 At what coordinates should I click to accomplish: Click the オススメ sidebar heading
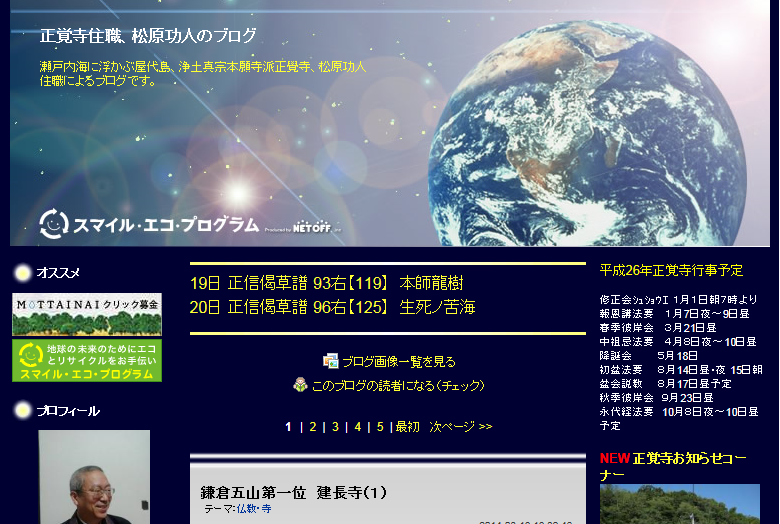[x=58, y=272]
